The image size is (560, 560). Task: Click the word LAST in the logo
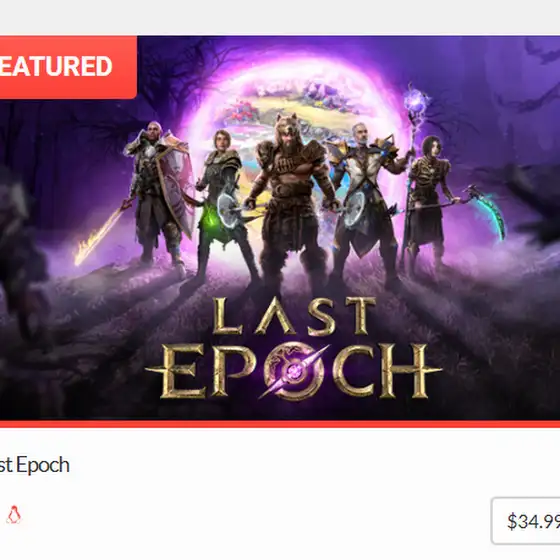click(294, 316)
